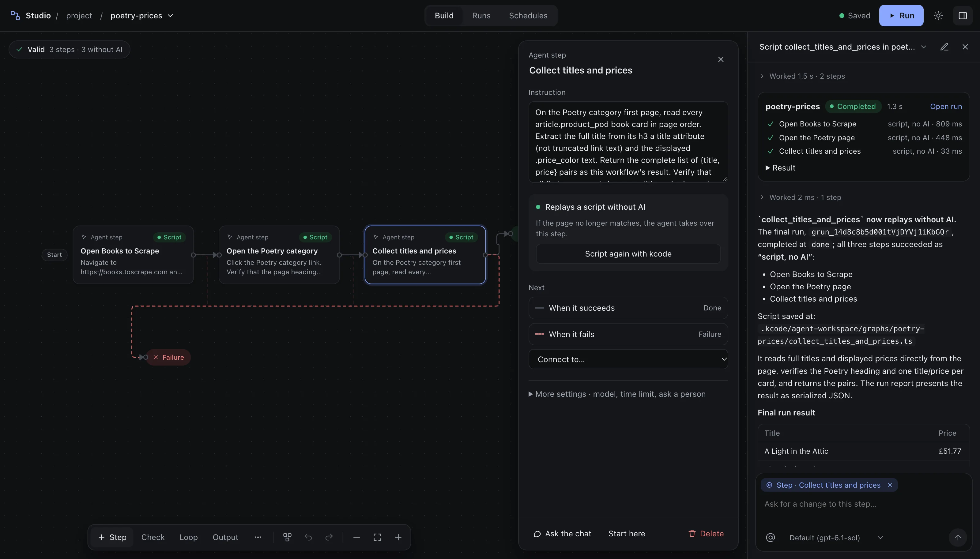Select the Open Books to Scrape node
This screenshot has height=559, width=980.
(133, 255)
